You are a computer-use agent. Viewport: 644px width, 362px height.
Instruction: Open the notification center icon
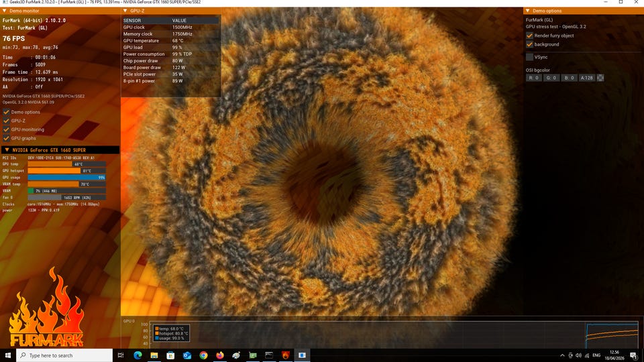pyautogui.click(x=634, y=355)
